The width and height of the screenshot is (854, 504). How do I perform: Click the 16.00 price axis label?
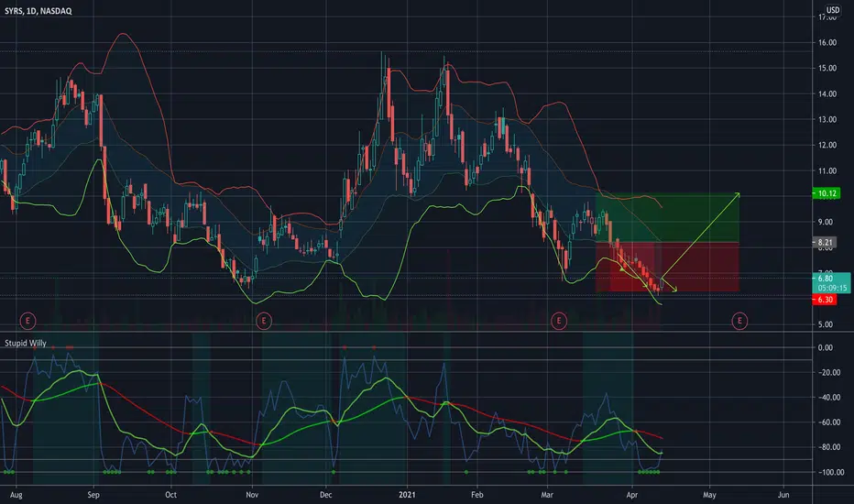tap(827, 42)
